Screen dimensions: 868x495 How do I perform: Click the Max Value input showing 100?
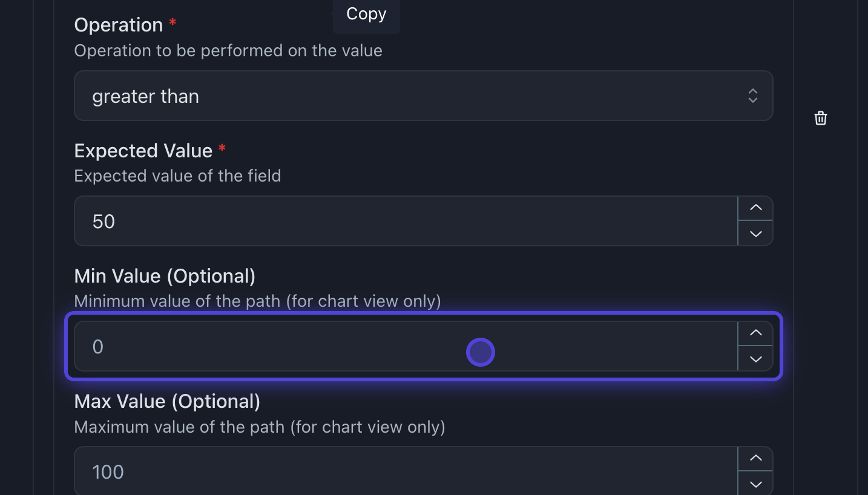click(x=406, y=472)
